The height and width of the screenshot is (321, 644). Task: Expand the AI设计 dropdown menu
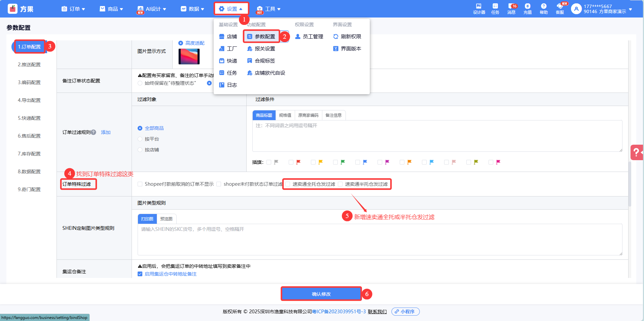[152, 9]
